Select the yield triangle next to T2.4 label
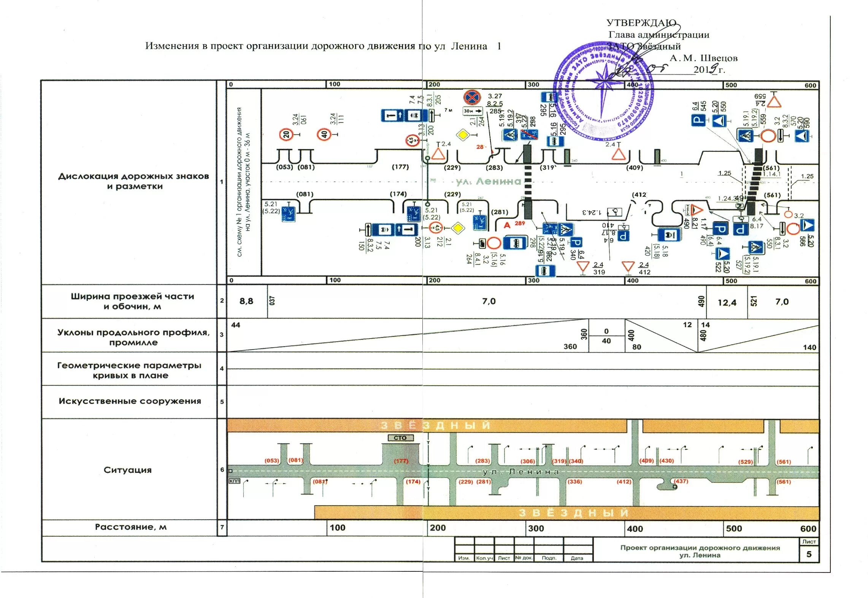This screenshot has width=868, height=598. point(438,154)
